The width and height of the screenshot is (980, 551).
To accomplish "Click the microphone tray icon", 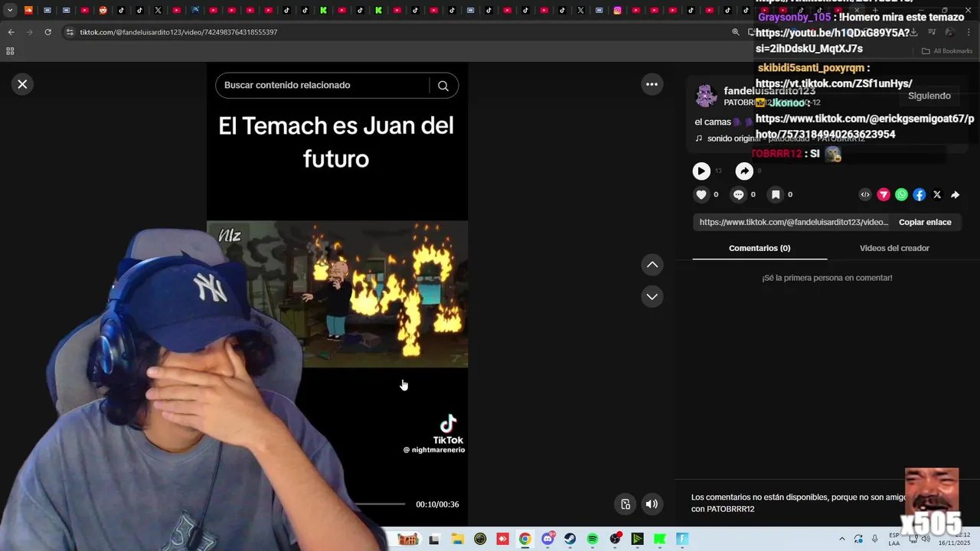I will (x=875, y=539).
